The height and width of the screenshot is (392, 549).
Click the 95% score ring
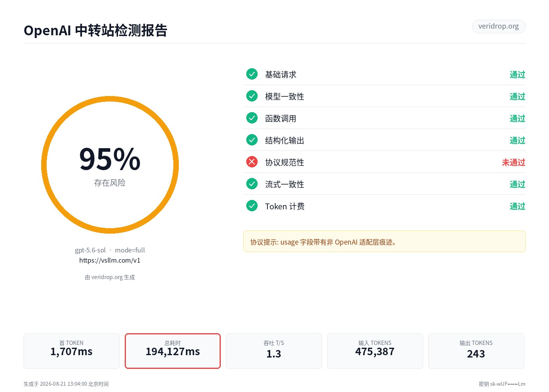110,165
